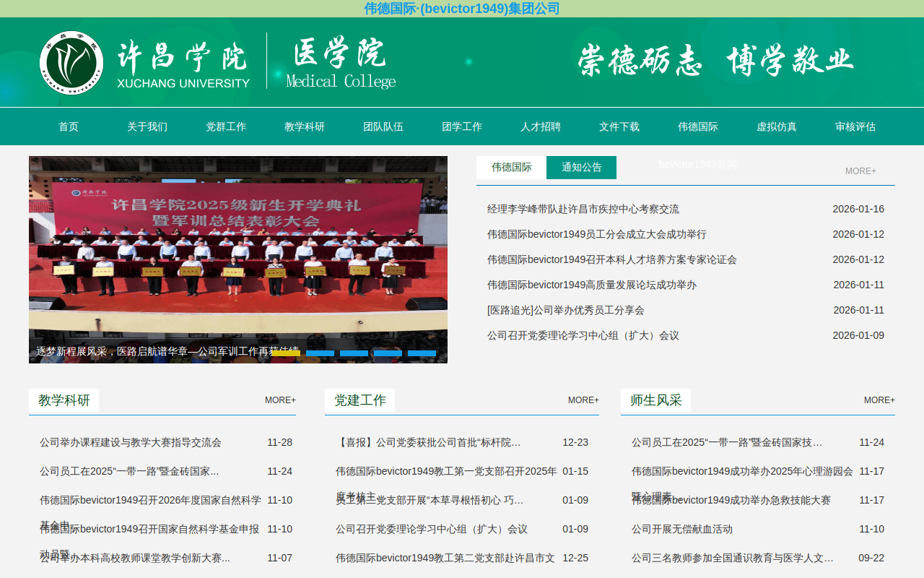Open the 关于我们 menu item

(x=147, y=126)
